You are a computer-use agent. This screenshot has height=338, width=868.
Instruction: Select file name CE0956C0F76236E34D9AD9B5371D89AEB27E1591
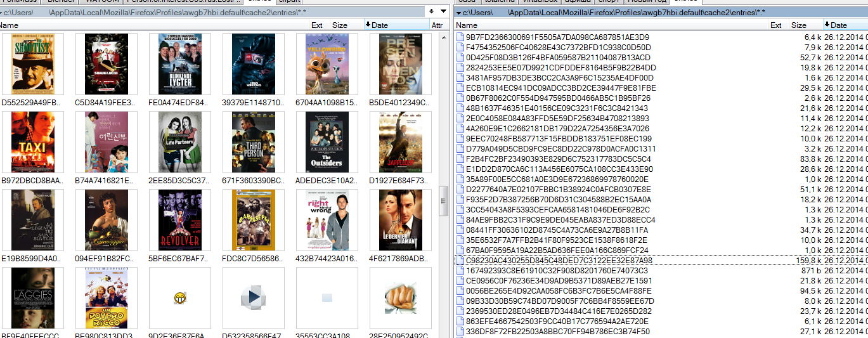tap(559, 281)
